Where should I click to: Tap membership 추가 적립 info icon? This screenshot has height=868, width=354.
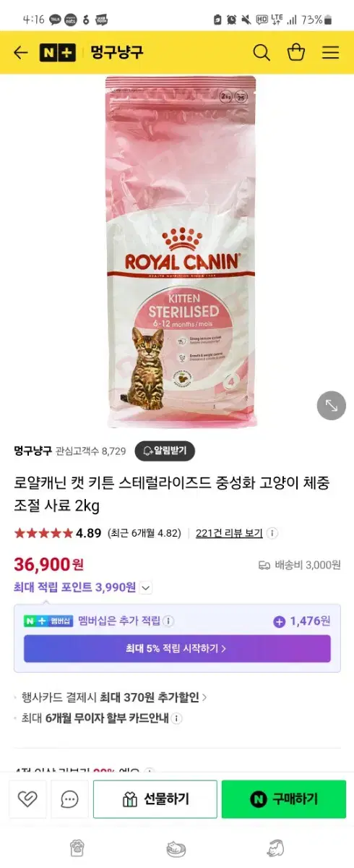tap(168, 621)
